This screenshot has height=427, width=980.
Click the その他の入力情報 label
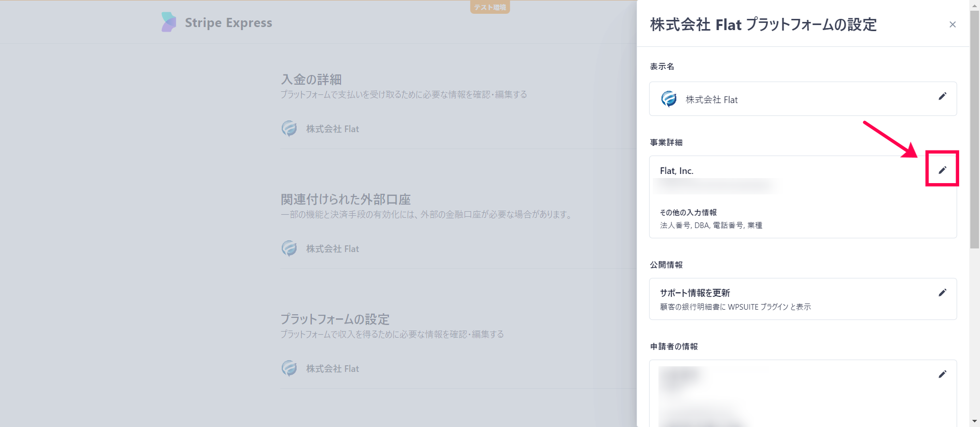pos(688,212)
